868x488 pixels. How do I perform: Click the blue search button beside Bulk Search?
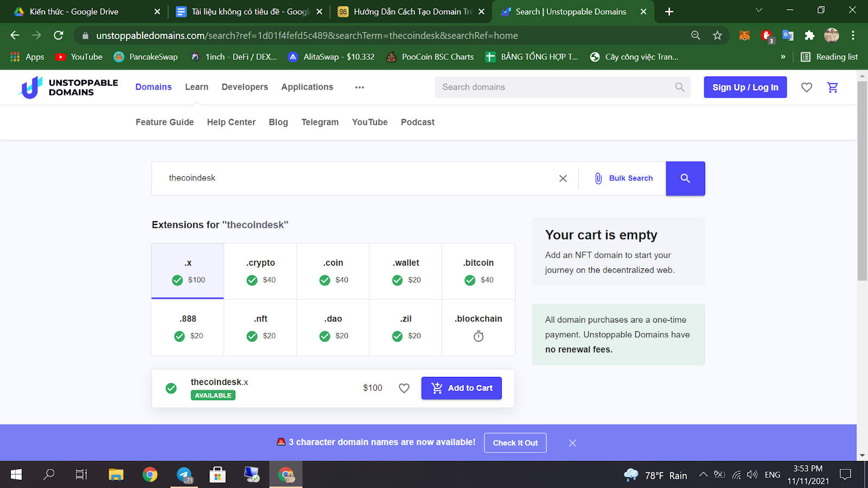pyautogui.click(x=685, y=178)
